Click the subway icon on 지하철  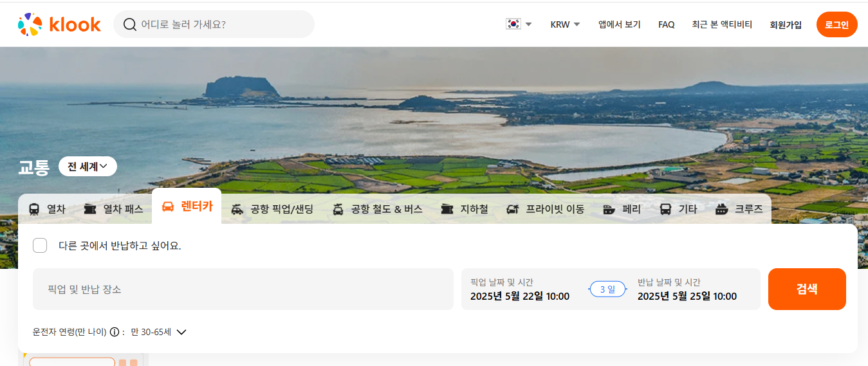pyautogui.click(x=447, y=209)
